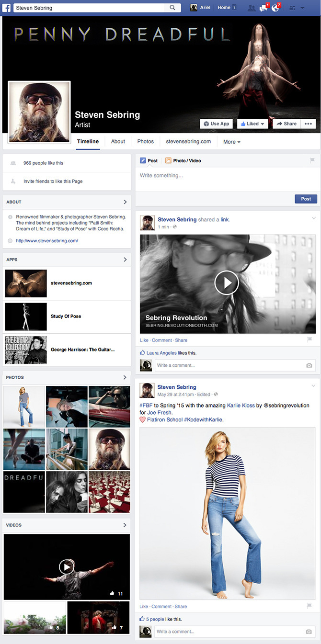
Task: Open George Harrison: The Guitar app
Action: point(67,350)
